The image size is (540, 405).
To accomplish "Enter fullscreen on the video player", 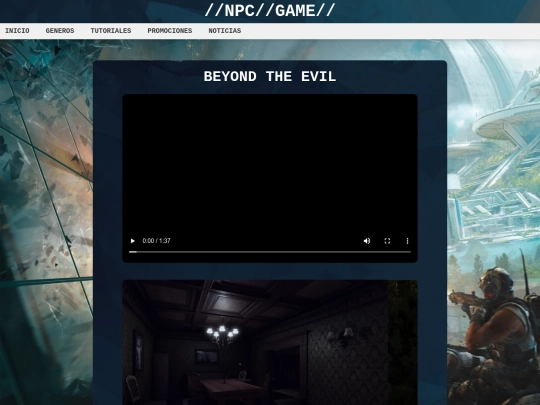I will coord(387,241).
